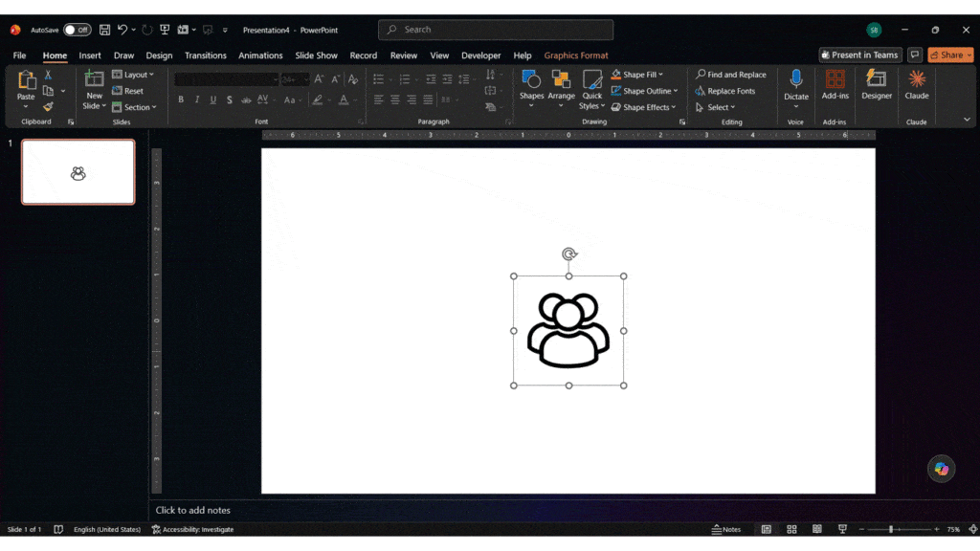This screenshot has height=551, width=980.
Task: Click the zoom slider handle
Action: 891,529
